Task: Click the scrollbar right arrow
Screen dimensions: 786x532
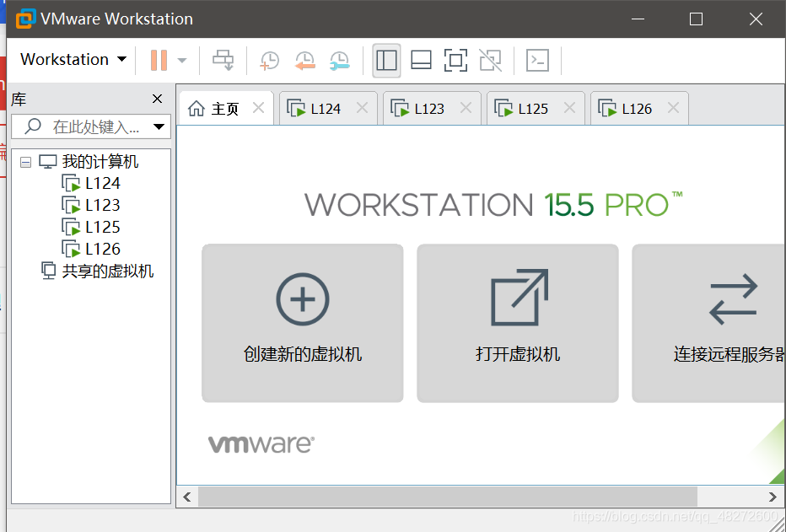Action: point(773,497)
